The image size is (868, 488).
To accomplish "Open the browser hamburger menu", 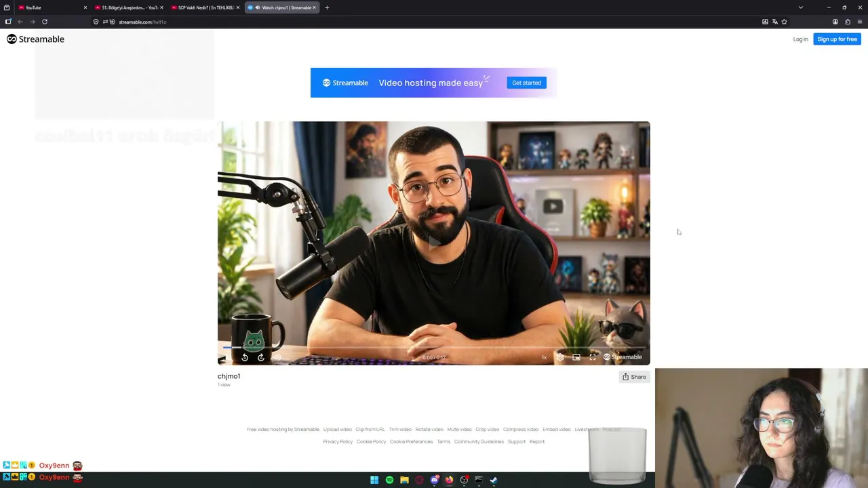I will click(859, 22).
